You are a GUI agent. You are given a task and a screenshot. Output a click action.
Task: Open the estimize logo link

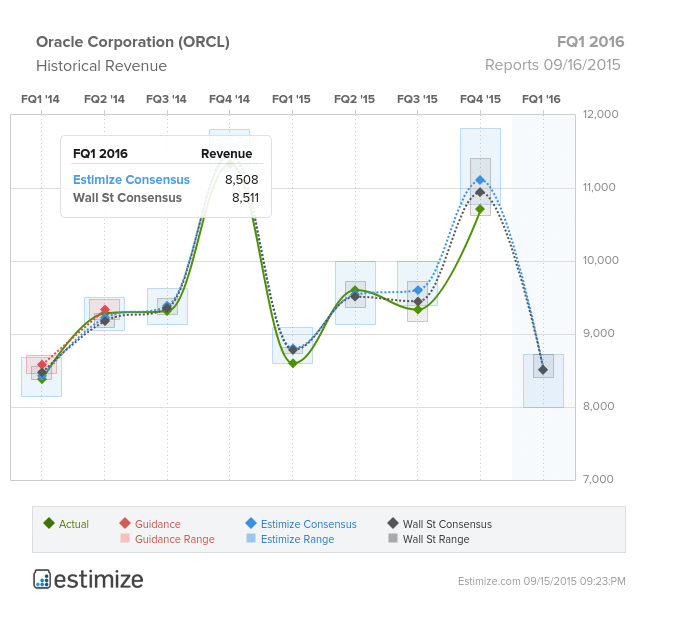[88, 579]
